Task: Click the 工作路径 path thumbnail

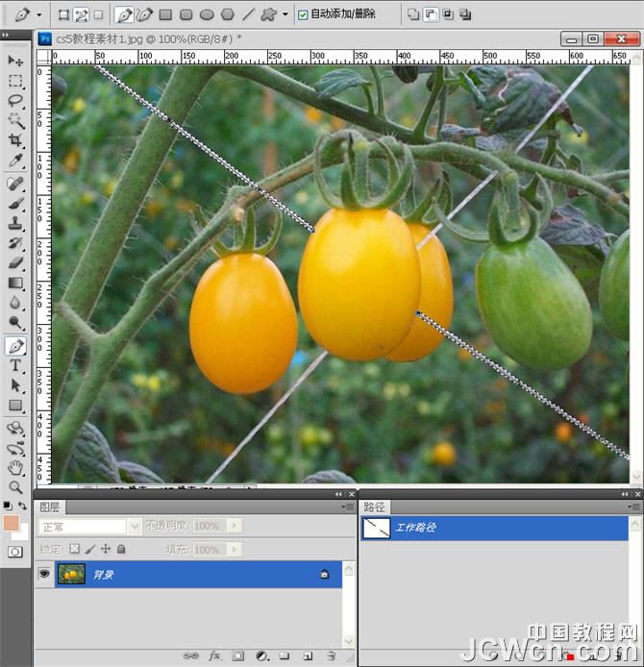Action: point(376,528)
